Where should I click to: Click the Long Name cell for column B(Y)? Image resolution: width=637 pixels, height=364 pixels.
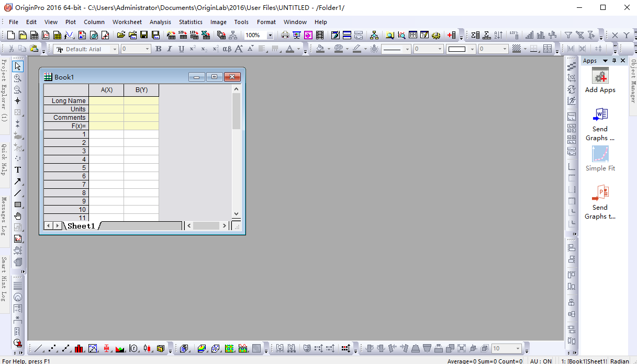[141, 101]
